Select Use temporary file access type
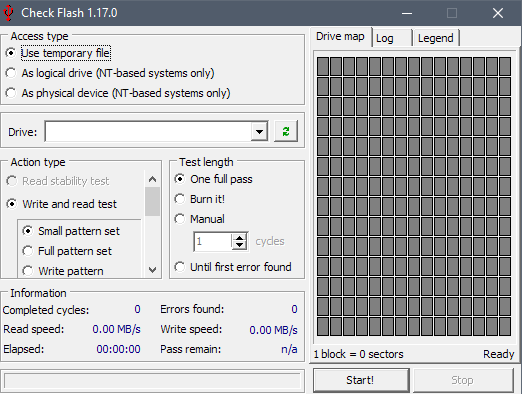 pos(58,53)
